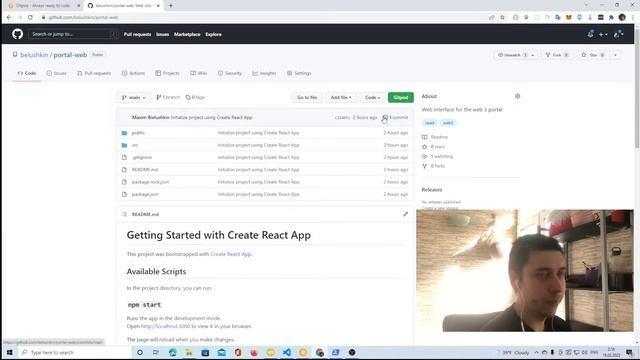
Task: Open the portal-web repository link
Action: [x=70, y=55]
